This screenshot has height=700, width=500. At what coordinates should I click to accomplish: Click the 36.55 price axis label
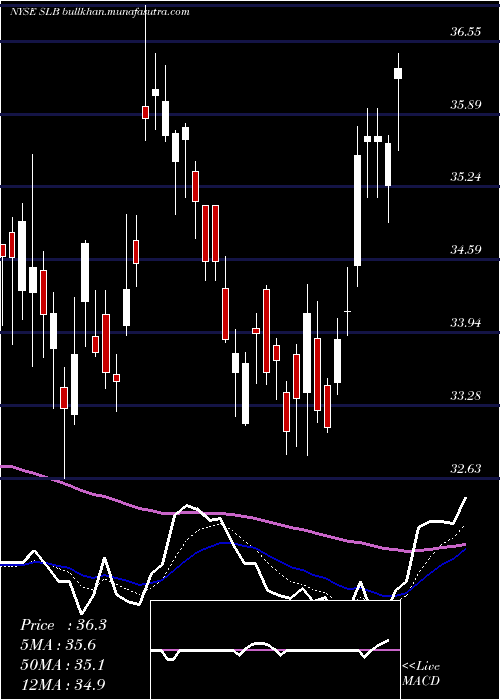466,32
